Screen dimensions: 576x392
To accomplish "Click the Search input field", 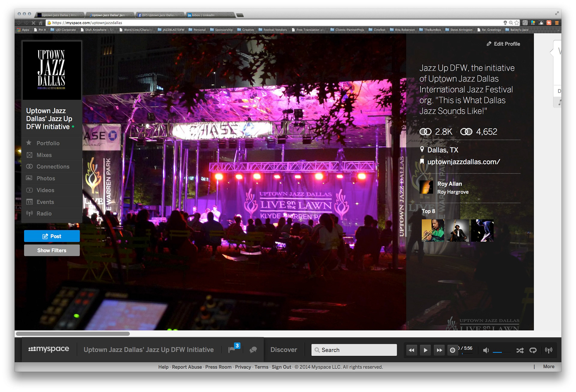I will (354, 350).
